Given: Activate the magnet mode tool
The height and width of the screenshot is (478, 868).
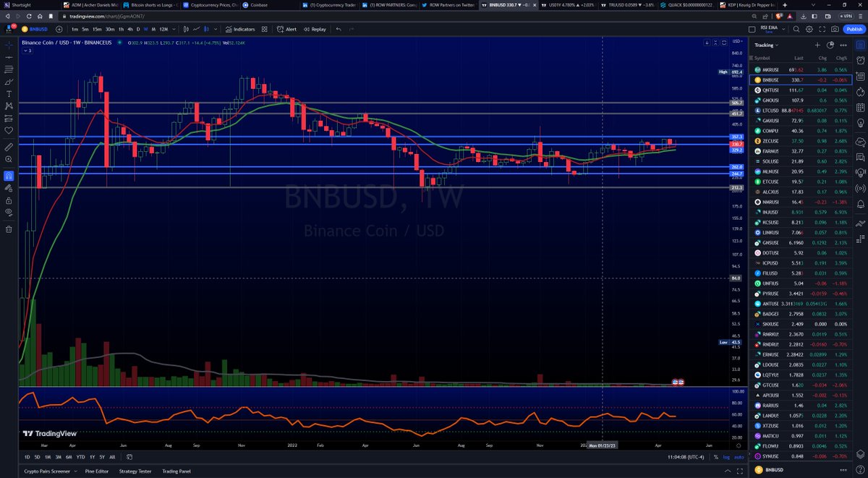Looking at the screenshot, I should (8, 175).
